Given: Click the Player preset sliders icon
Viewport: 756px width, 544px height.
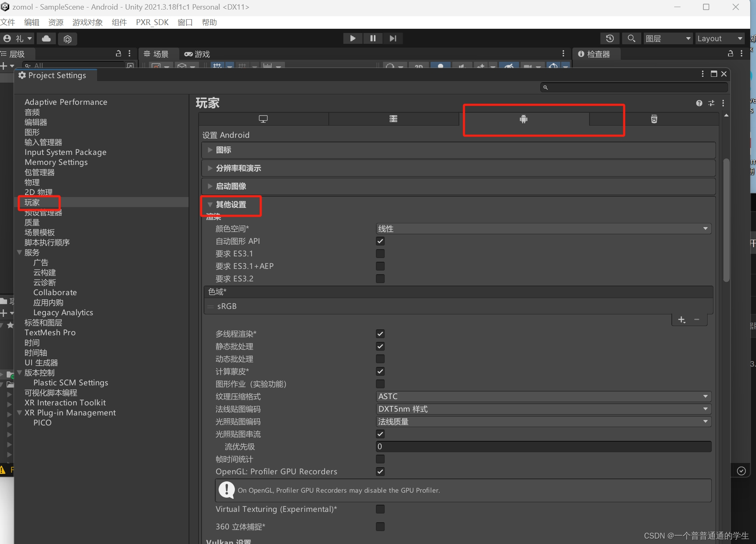Looking at the screenshot, I should tap(711, 103).
